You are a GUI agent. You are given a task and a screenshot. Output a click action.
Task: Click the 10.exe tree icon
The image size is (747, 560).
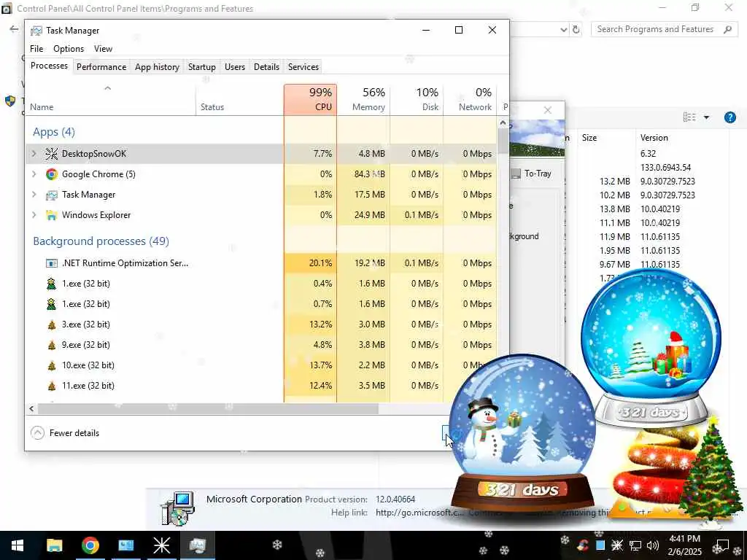tap(52, 365)
